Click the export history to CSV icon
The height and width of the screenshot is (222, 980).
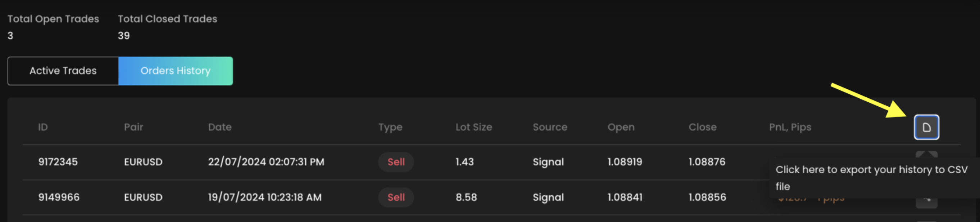(926, 127)
